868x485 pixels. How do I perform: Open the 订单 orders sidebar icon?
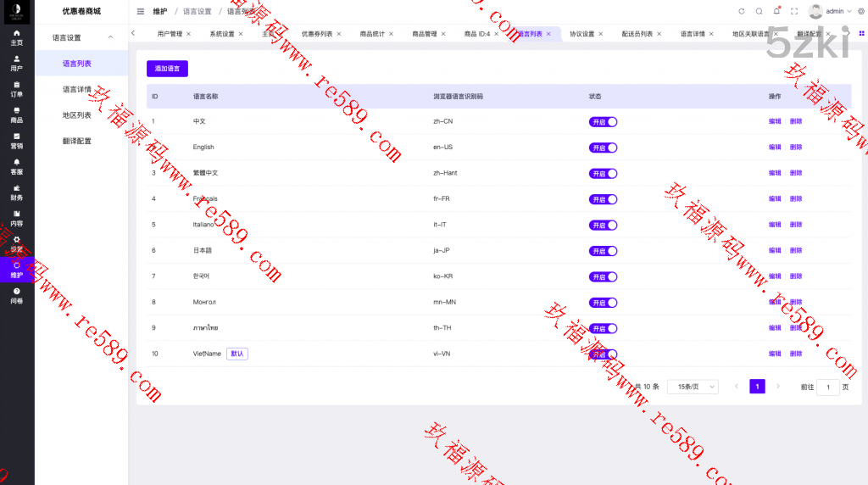pos(17,90)
